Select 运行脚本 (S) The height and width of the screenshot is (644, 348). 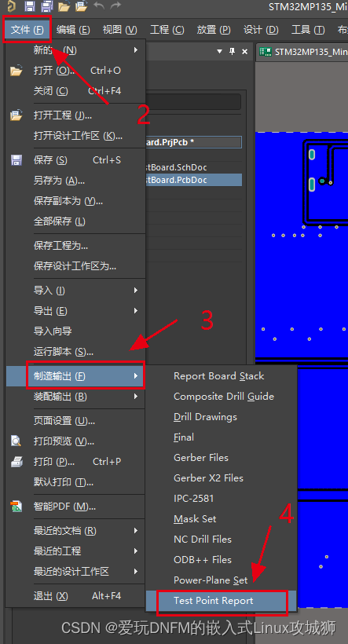pos(75,352)
